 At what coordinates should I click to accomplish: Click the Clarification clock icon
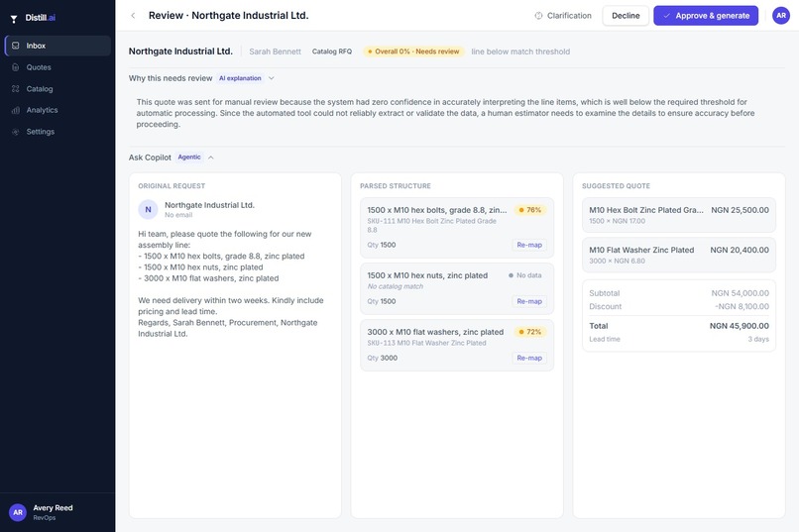[538, 16]
